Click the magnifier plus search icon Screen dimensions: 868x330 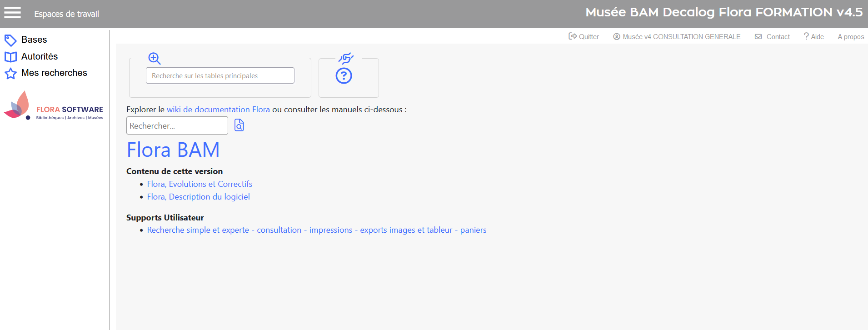tap(155, 59)
